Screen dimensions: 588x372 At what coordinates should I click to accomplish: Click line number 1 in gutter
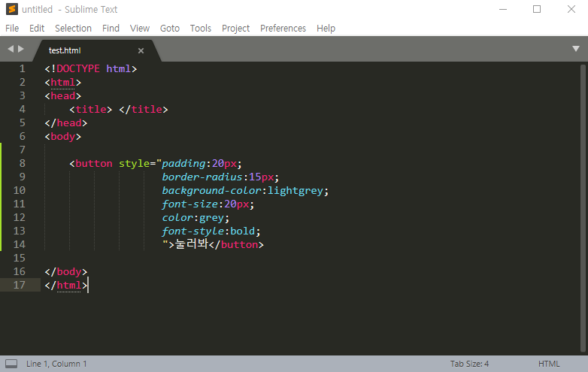tap(22, 68)
